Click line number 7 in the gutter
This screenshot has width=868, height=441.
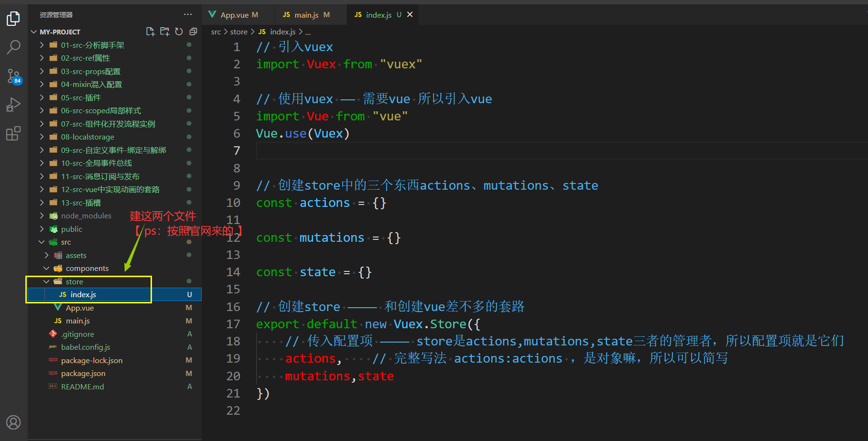237,151
